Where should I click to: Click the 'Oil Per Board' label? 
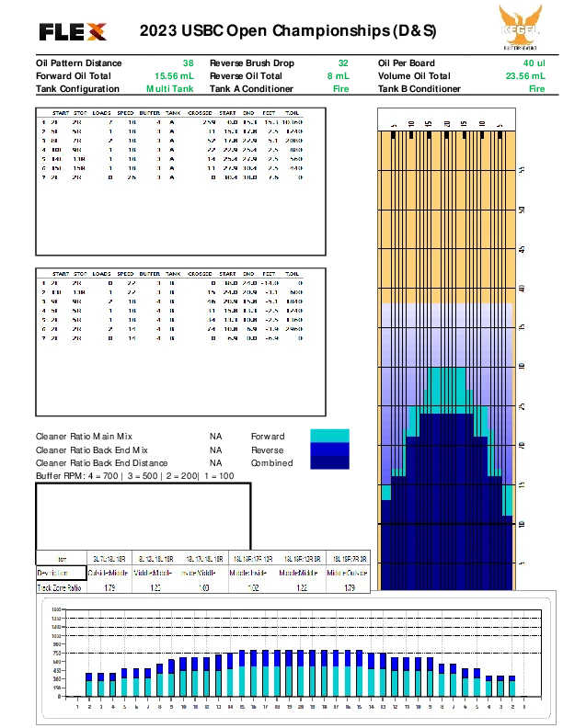pos(407,63)
